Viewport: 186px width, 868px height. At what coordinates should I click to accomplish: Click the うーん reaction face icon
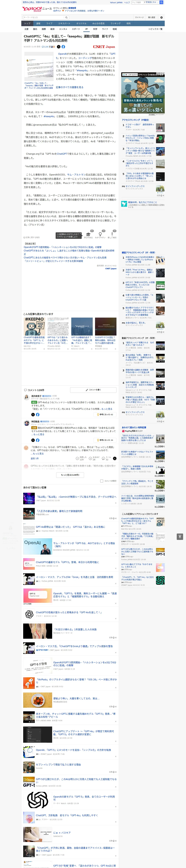click(103, 458)
